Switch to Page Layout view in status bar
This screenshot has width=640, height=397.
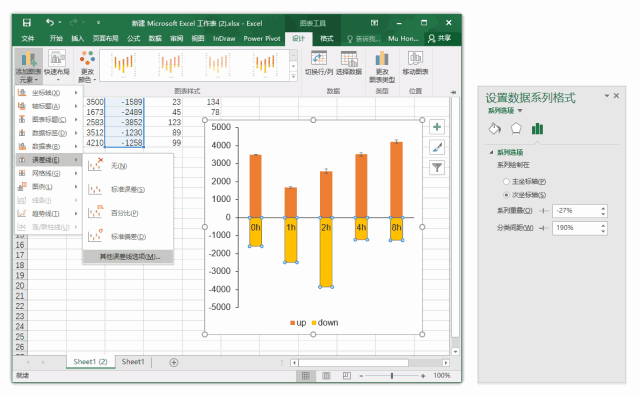point(326,375)
